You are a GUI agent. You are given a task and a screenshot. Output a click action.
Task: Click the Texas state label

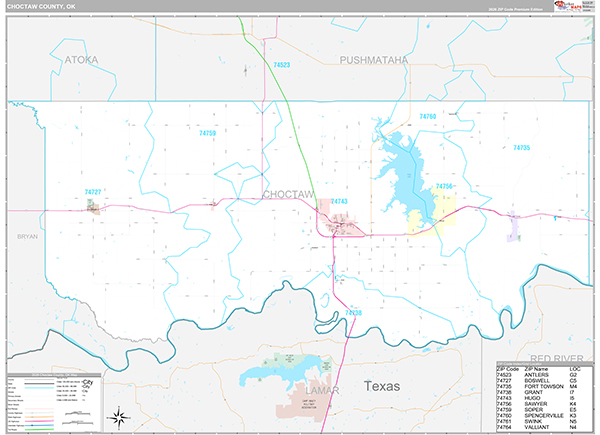click(x=382, y=386)
